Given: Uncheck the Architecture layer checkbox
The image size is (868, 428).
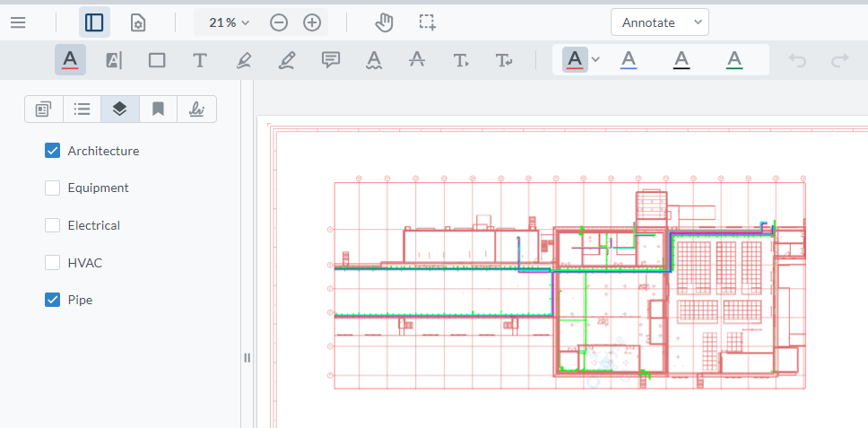Looking at the screenshot, I should pyautogui.click(x=52, y=151).
